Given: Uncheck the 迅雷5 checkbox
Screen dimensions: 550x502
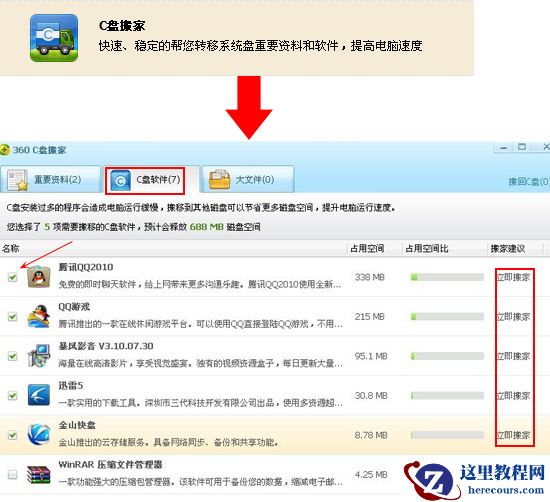Looking at the screenshot, I should (x=13, y=396).
